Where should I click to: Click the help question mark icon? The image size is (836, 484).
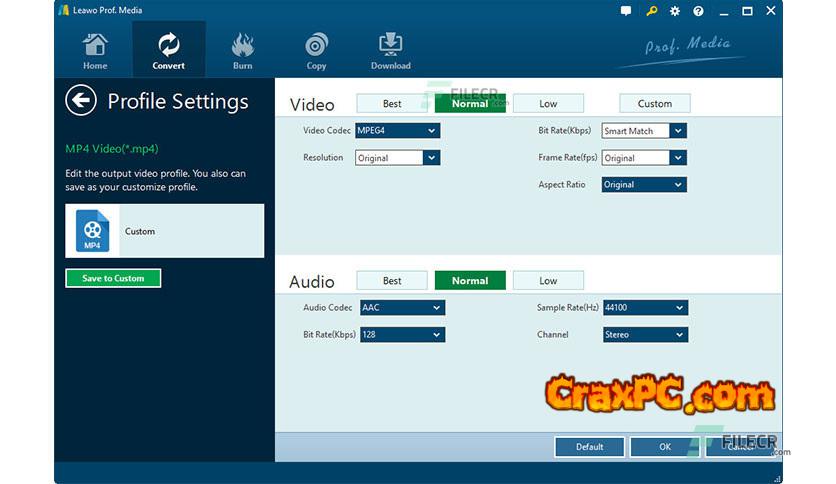point(698,11)
